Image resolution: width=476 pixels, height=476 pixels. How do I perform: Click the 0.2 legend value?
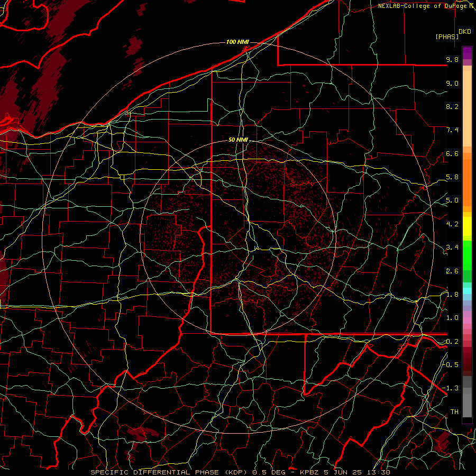click(x=452, y=341)
